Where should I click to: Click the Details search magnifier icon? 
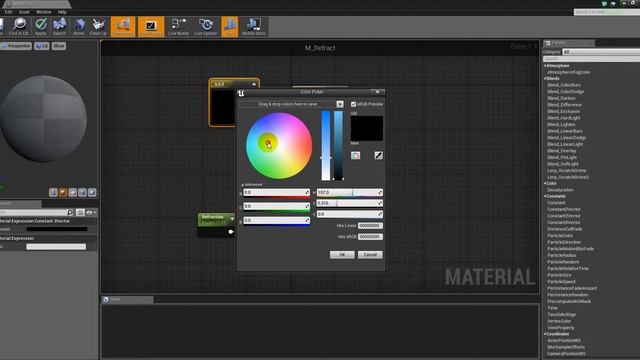click(x=70, y=212)
